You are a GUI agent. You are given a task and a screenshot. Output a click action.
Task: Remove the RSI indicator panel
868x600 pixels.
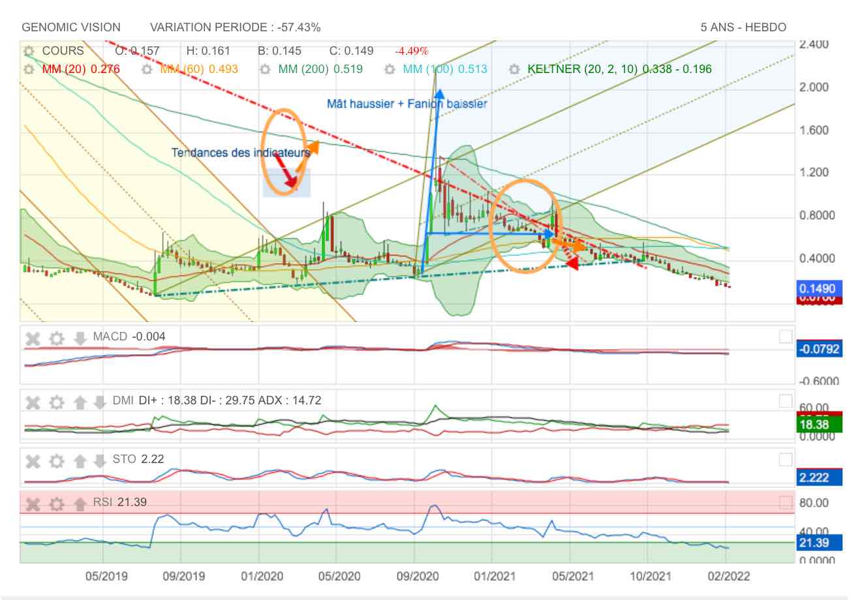pos(33,503)
